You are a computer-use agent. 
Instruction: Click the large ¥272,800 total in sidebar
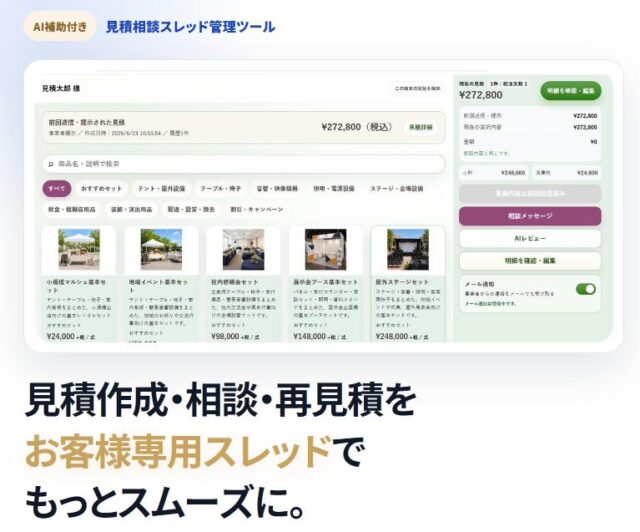click(x=481, y=95)
